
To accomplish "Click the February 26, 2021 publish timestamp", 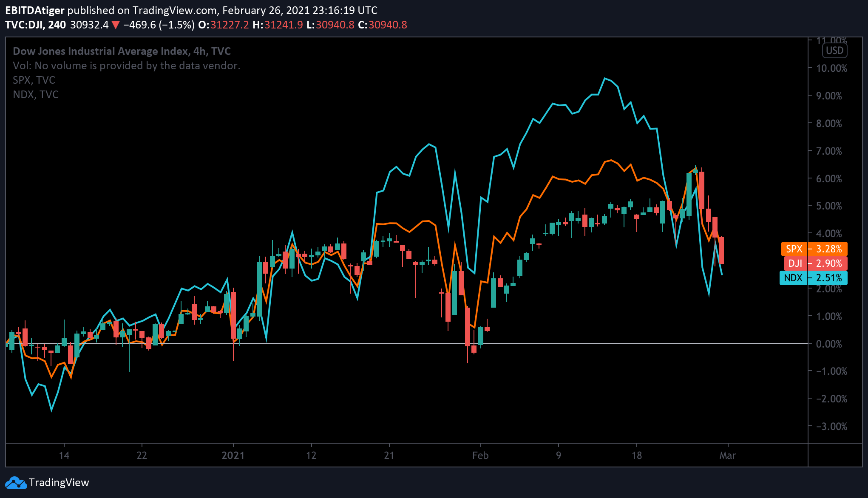I will tap(300, 10).
